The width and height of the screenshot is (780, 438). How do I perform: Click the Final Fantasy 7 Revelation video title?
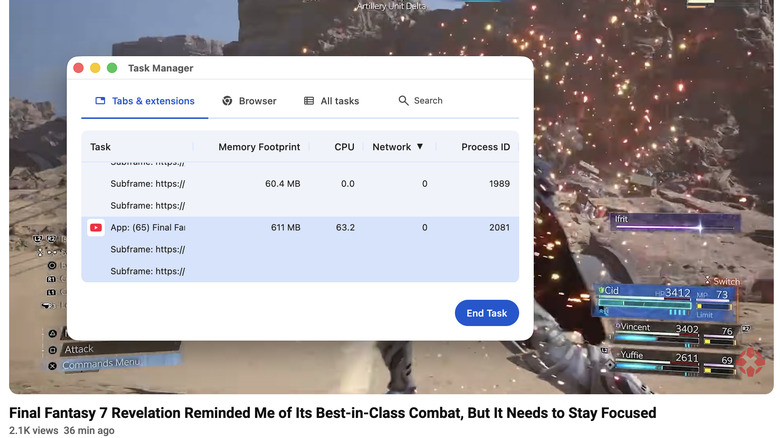(x=332, y=413)
